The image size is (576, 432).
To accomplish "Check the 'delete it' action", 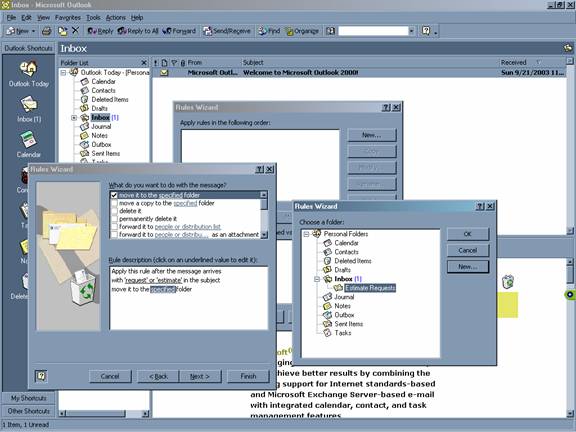I will (x=114, y=211).
